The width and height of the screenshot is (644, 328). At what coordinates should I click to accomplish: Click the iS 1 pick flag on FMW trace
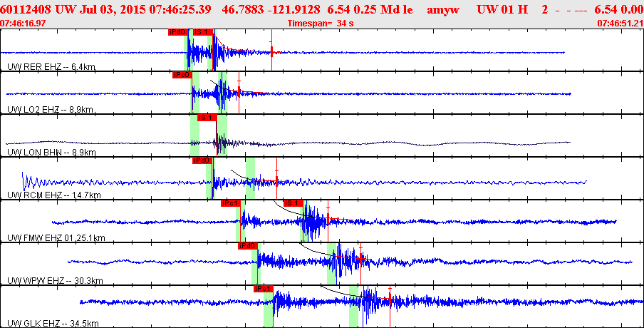click(294, 203)
